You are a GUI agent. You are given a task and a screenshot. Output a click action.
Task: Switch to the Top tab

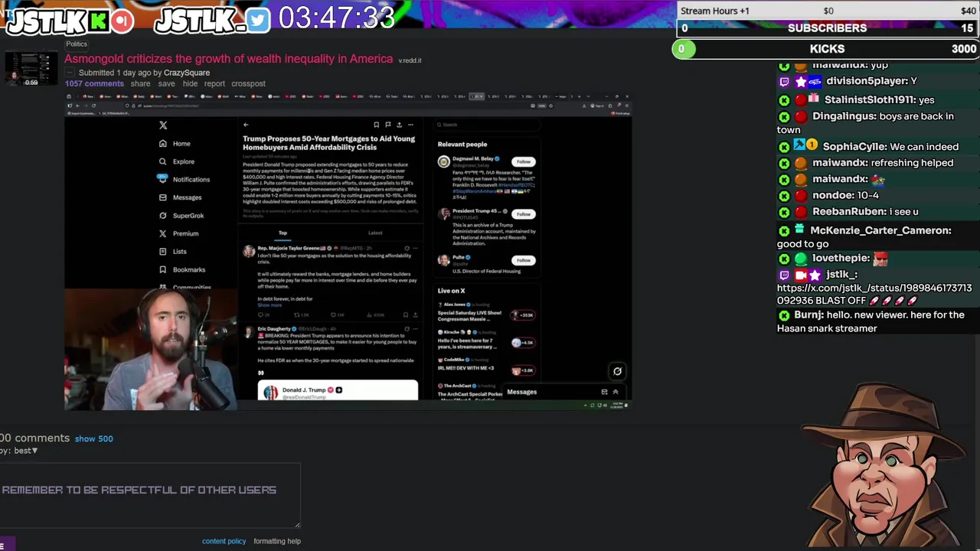283,233
